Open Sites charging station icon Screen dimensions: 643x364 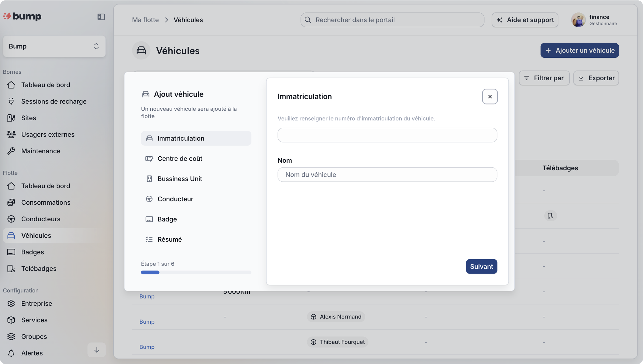[x=11, y=118]
